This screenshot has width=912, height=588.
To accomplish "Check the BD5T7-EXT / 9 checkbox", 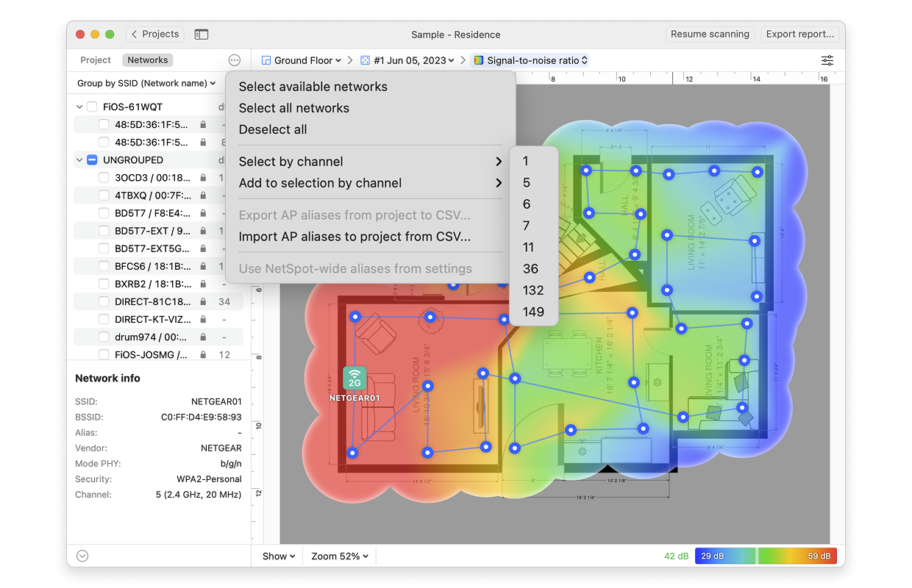I will (104, 231).
